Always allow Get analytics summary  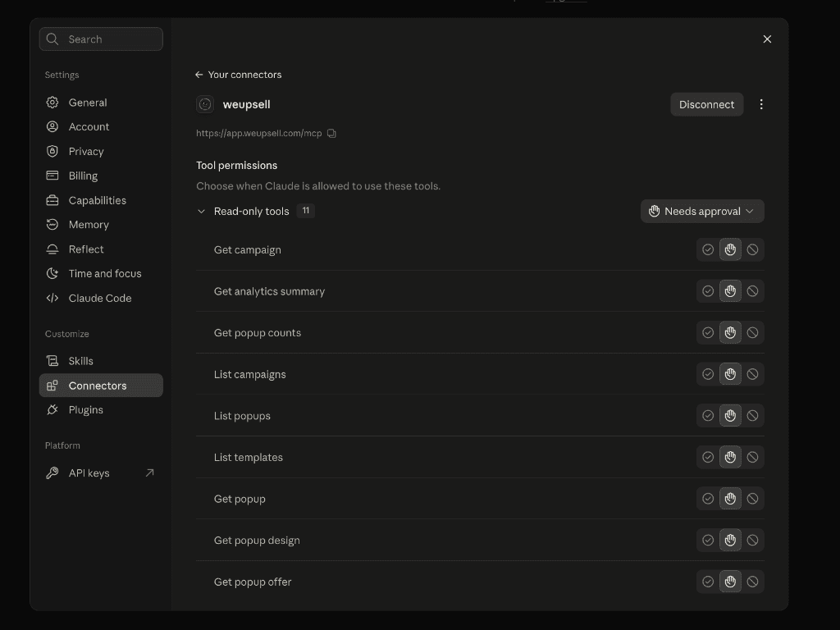[708, 291]
